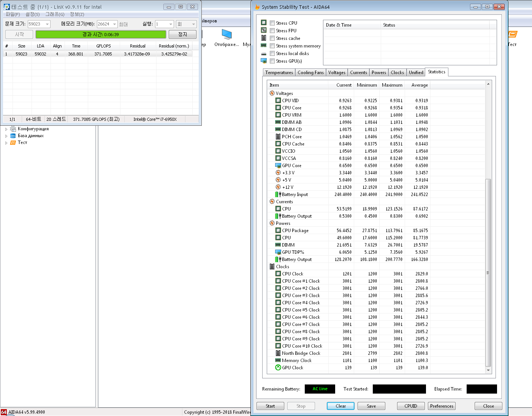Click the statistics list vertical scrollbar
The width and height of the screenshot is (532, 416).
(x=488, y=227)
